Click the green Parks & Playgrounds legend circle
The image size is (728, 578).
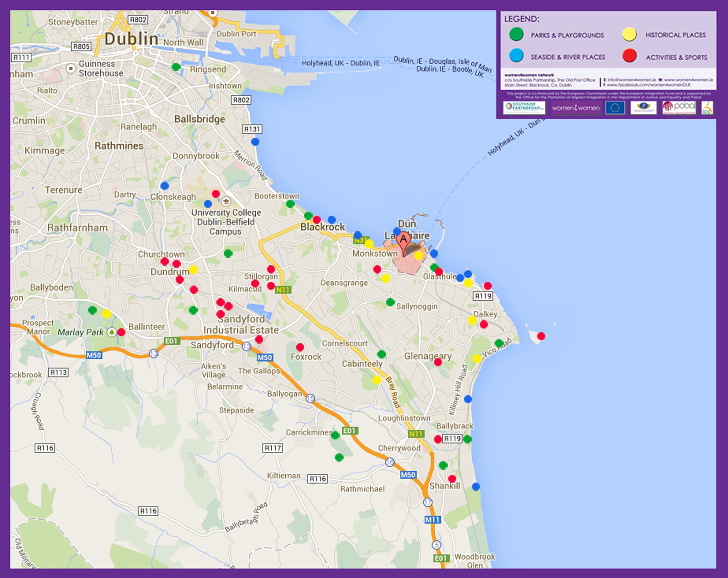[516, 34]
